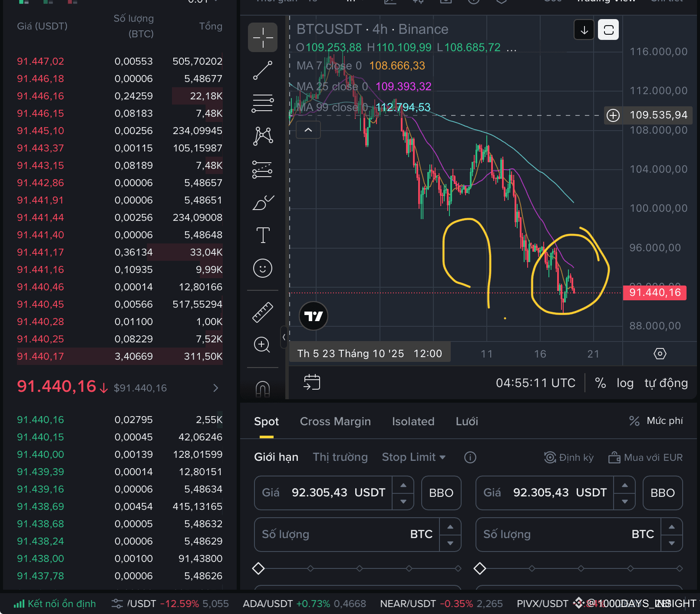The image size is (700, 614).
Task: Collapse the chart indicator legend
Action: coord(308,130)
